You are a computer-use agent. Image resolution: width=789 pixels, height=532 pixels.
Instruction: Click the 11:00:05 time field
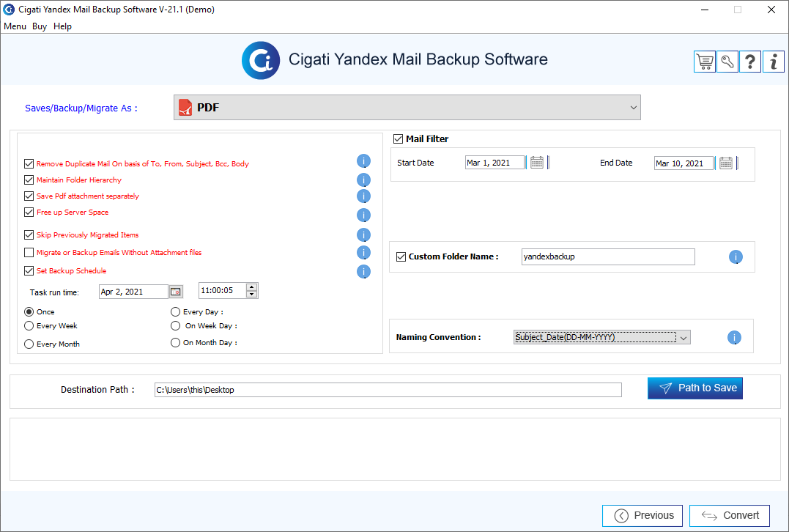(223, 290)
